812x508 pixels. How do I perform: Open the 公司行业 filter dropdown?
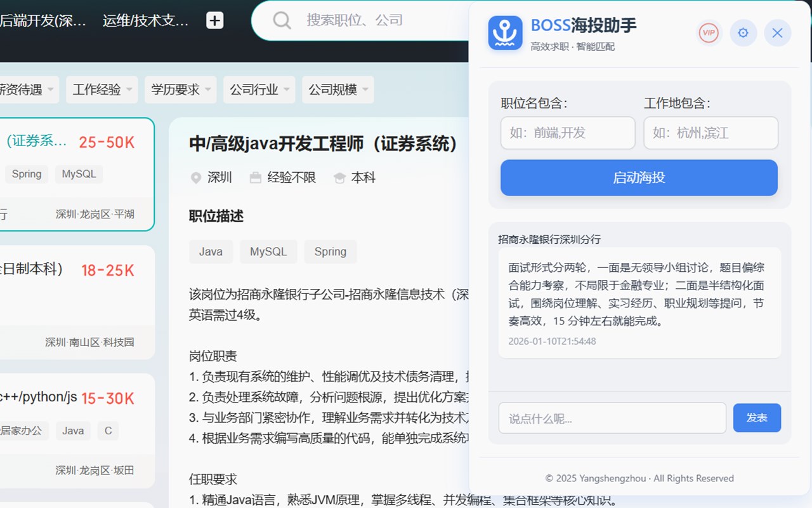point(259,90)
